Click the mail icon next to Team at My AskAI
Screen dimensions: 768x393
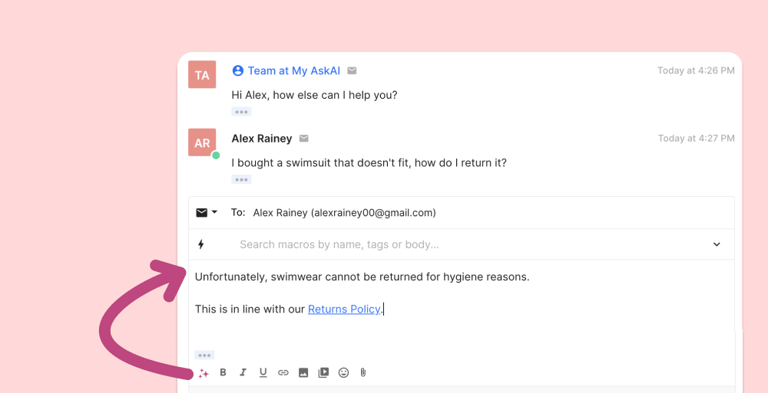tap(352, 71)
